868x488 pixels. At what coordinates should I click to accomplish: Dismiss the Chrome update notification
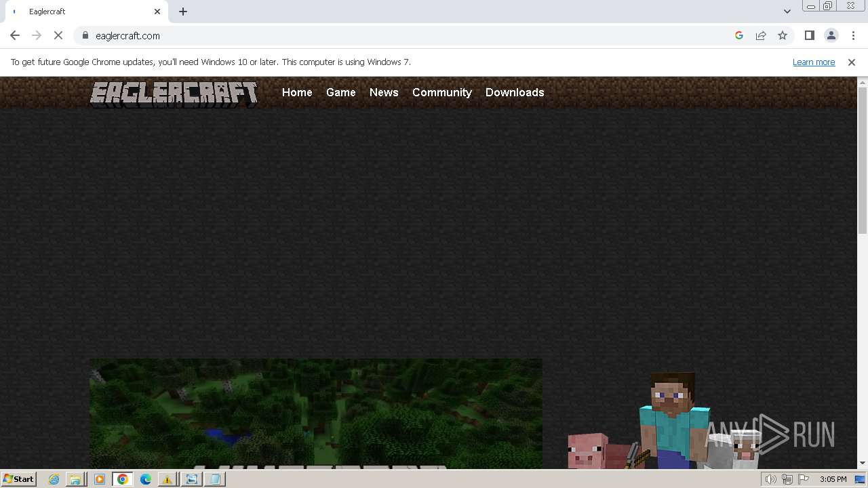[x=852, y=62]
